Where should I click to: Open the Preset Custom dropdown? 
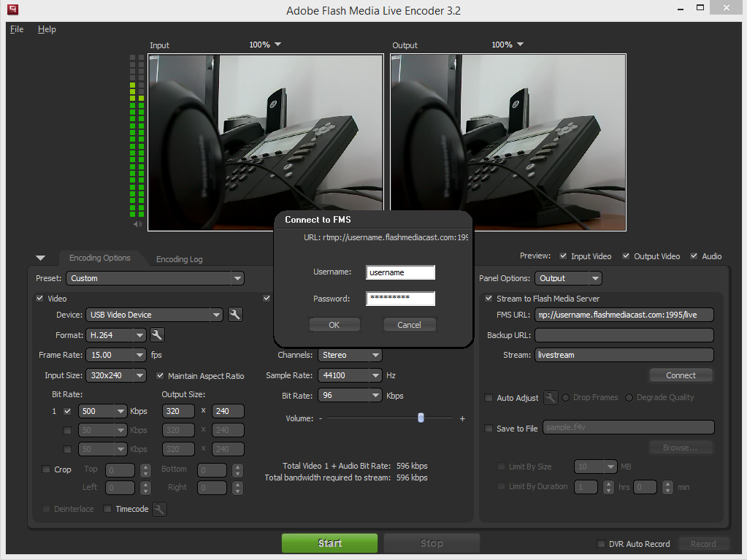(155, 279)
